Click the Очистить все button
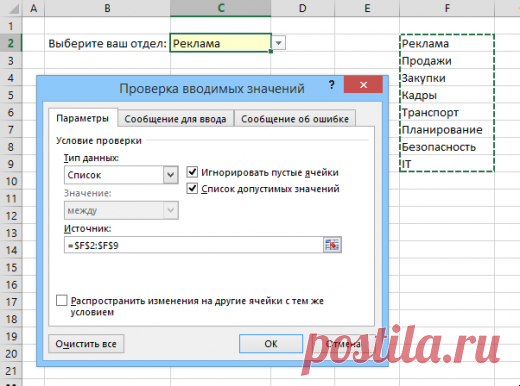 pyautogui.click(x=86, y=344)
